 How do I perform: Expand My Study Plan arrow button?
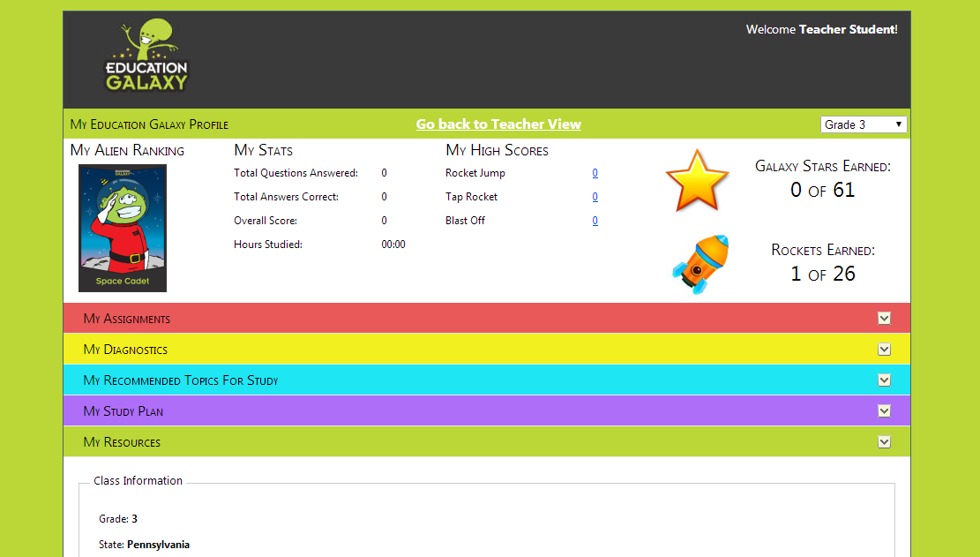884,410
